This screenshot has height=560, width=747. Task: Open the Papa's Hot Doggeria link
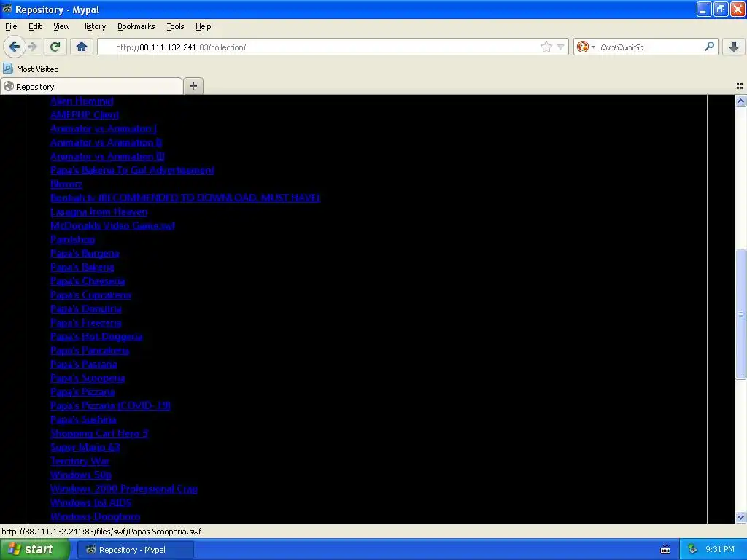[x=96, y=336]
